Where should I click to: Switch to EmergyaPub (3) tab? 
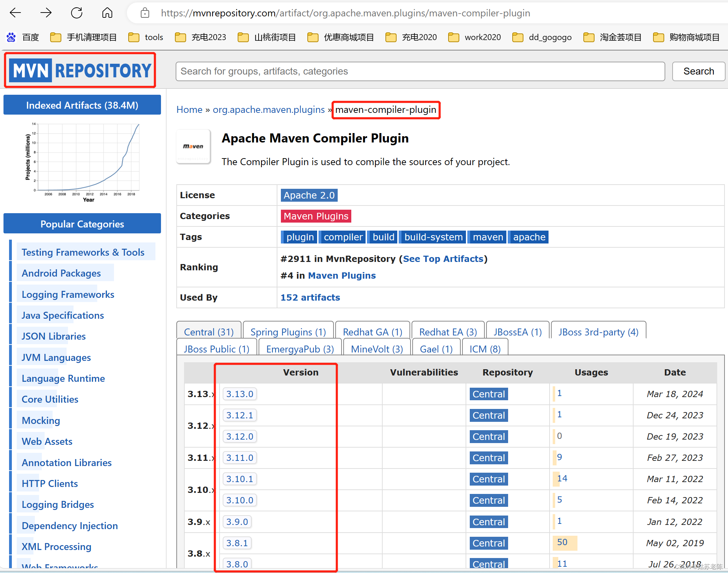pos(300,348)
